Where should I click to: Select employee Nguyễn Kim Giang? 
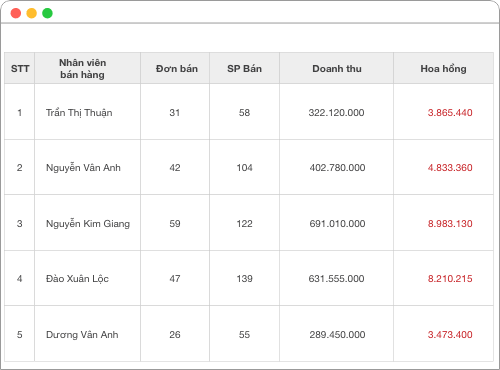coord(88,224)
